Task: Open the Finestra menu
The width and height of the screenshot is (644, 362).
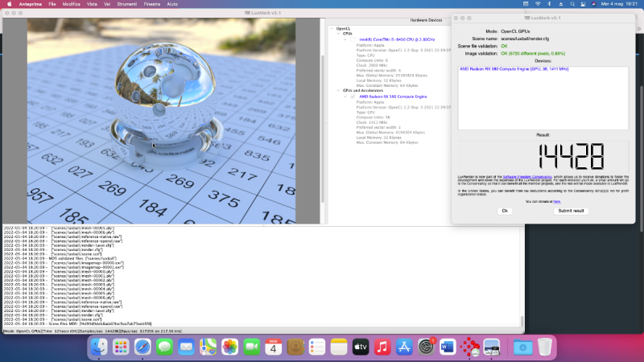Action: point(152,4)
